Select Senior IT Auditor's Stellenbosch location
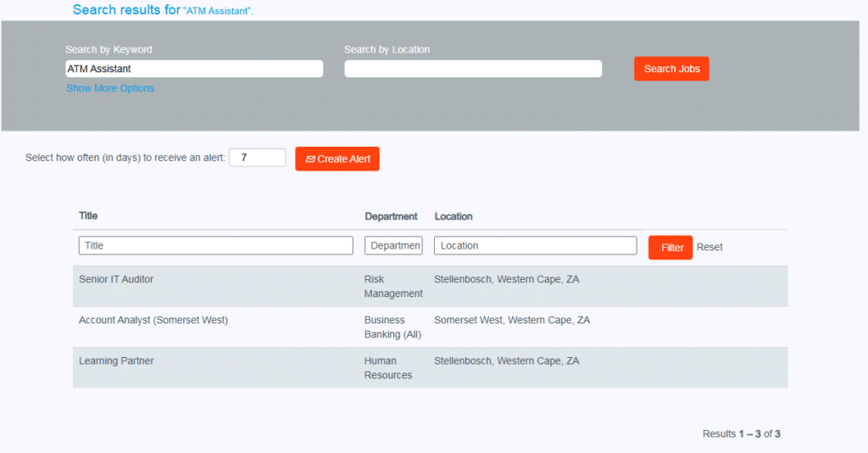 (507, 279)
